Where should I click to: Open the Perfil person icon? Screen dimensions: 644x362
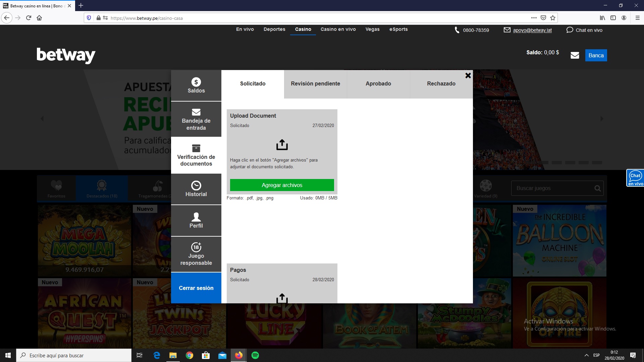[x=196, y=217]
